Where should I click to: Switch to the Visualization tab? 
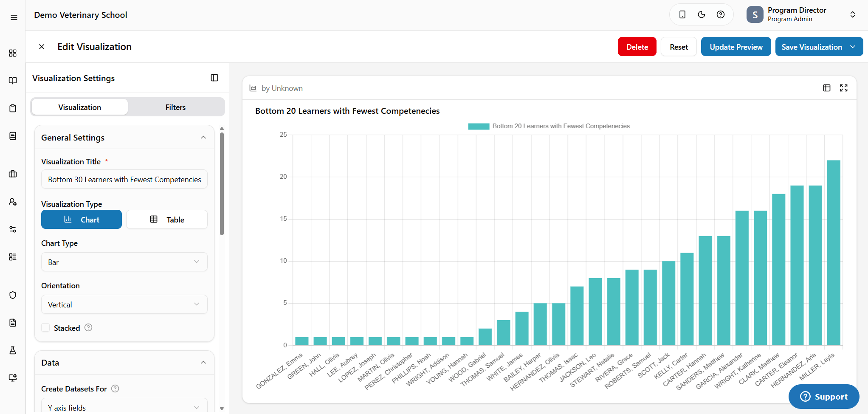tap(80, 107)
